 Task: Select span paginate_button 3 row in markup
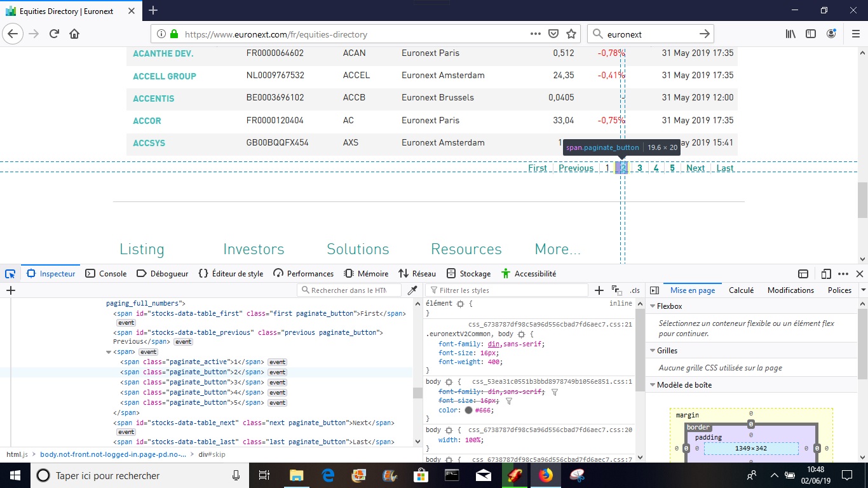click(x=207, y=383)
